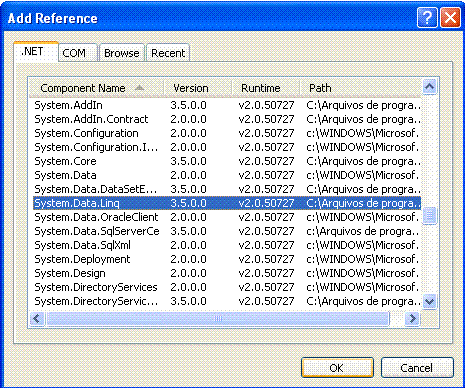
Task: Click the path of System.Data.SqlXml row
Action: coord(363,245)
